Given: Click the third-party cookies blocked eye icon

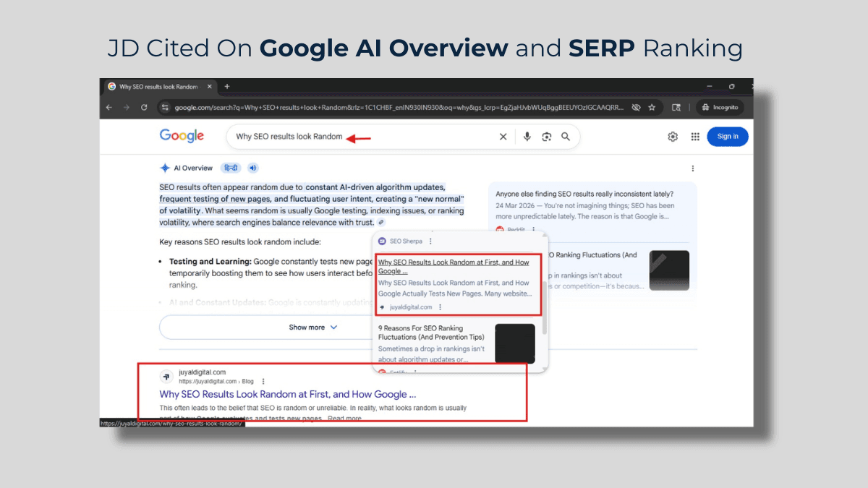Looking at the screenshot, I should (x=636, y=107).
